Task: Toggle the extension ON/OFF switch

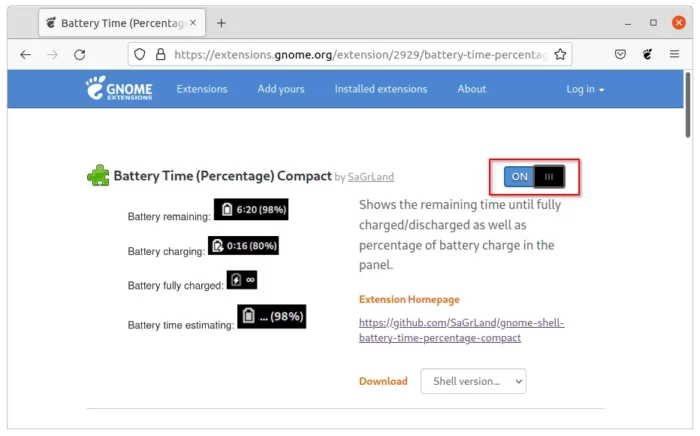Action: pos(534,177)
